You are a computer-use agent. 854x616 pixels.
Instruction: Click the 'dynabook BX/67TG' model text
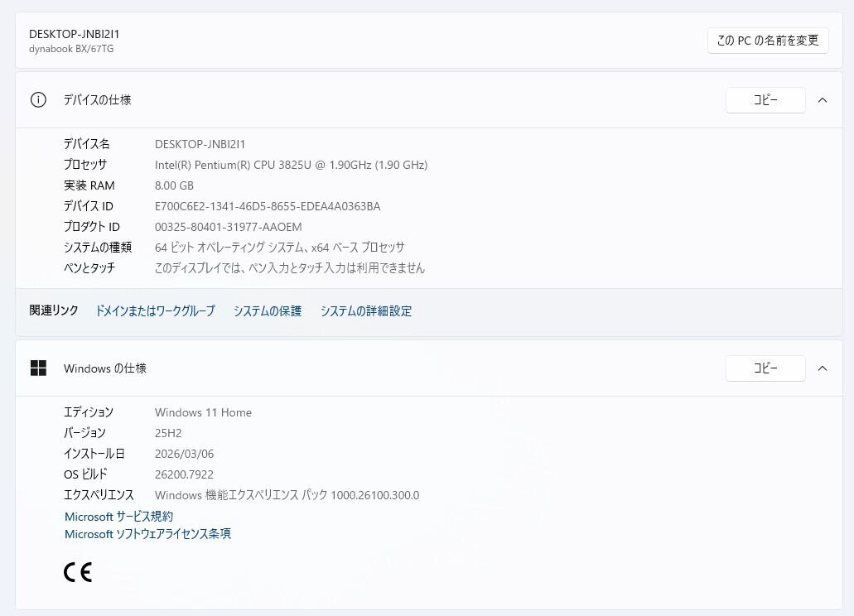pyautogui.click(x=71, y=49)
